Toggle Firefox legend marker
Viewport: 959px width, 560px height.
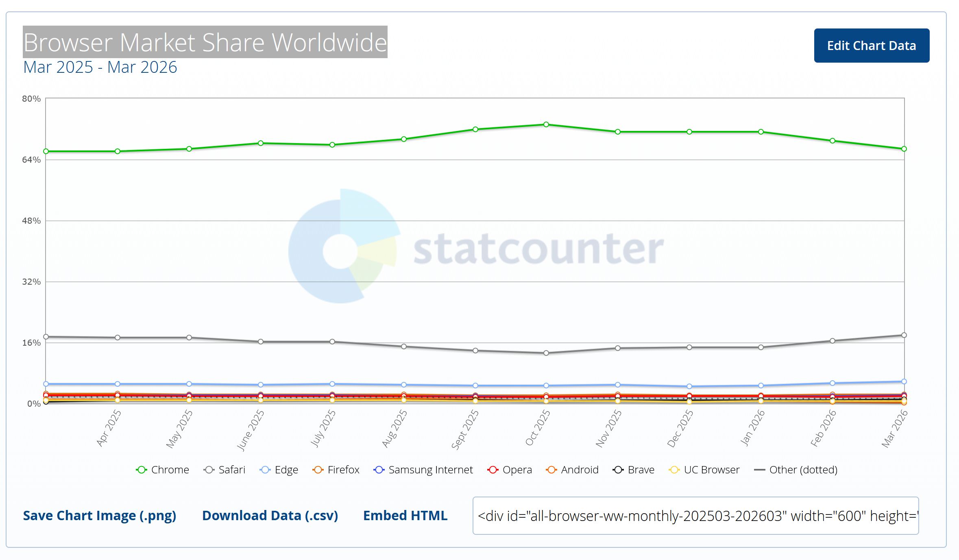pyautogui.click(x=336, y=470)
